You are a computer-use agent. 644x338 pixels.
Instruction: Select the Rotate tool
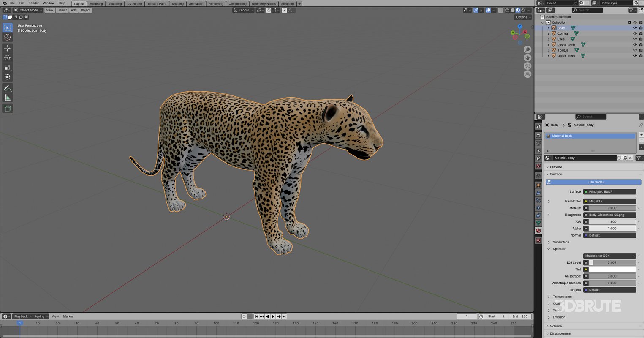[x=7, y=58]
